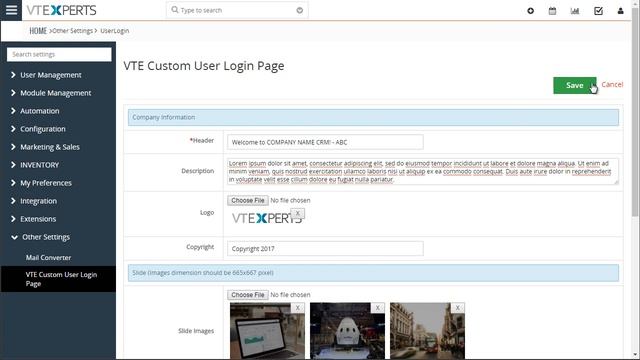Open the user profile icon

(620, 11)
